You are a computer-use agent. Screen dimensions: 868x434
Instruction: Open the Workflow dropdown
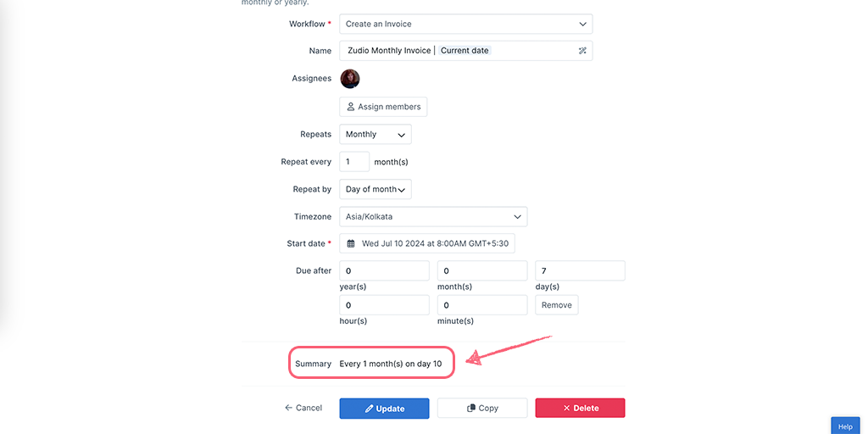pyautogui.click(x=466, y=24)
